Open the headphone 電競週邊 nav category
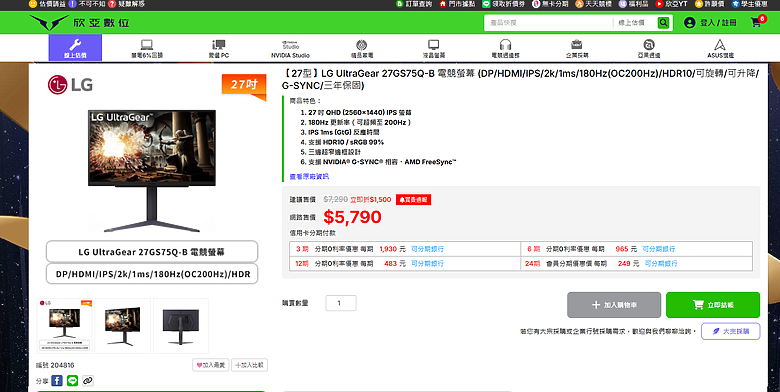 click(505, 49)
